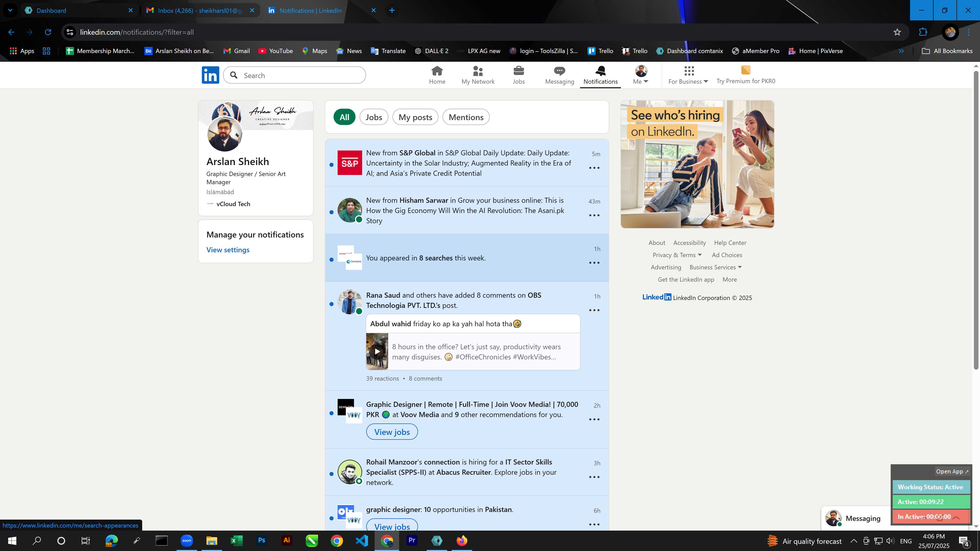Filter notifications by Mentions
Viewport: 980px width, 551px height.
tap(466, 117)
